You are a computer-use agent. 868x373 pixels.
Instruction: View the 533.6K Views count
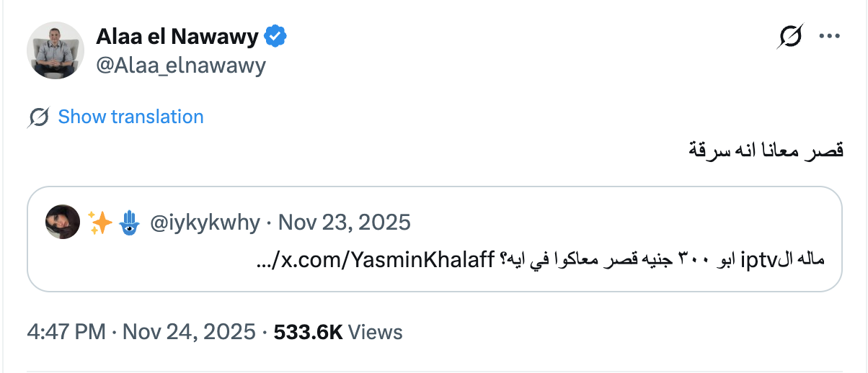(x=338, y=331)
